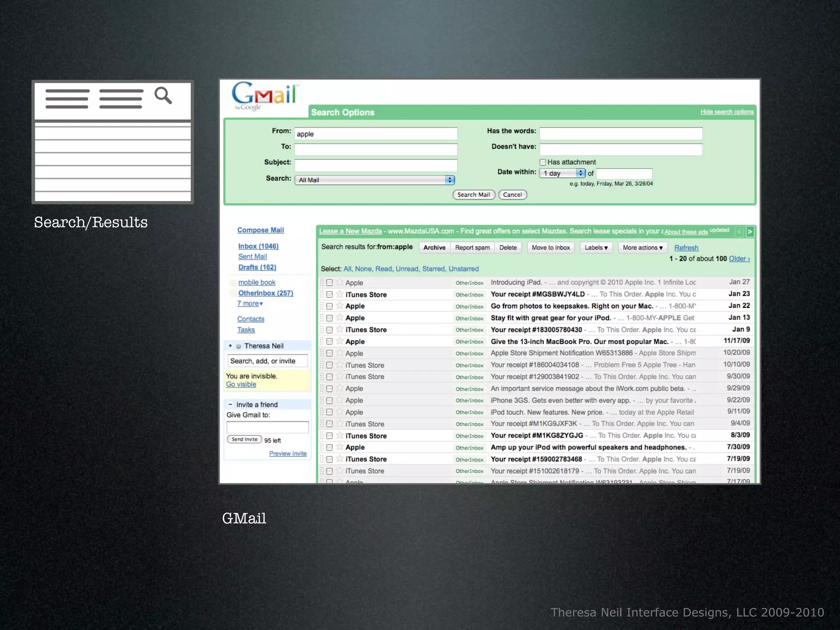This screenshot has height=630, width=840.
Task: Check the receipt #MGSBWJY4LD email box
Action: click(329, 294)
